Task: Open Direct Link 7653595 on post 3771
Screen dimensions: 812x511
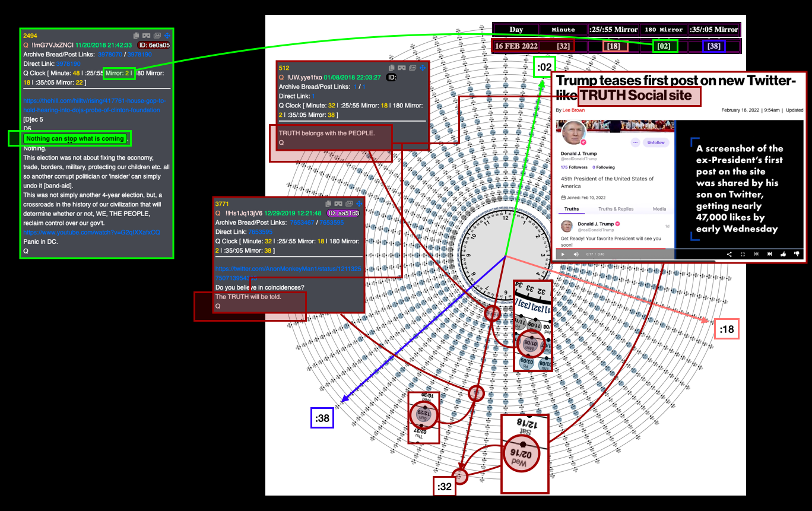Action: tap(260, 232)
